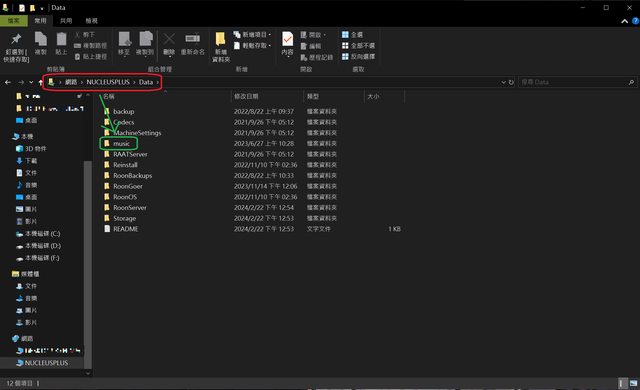Click the Invert Selection option

(x=358, y=57)
